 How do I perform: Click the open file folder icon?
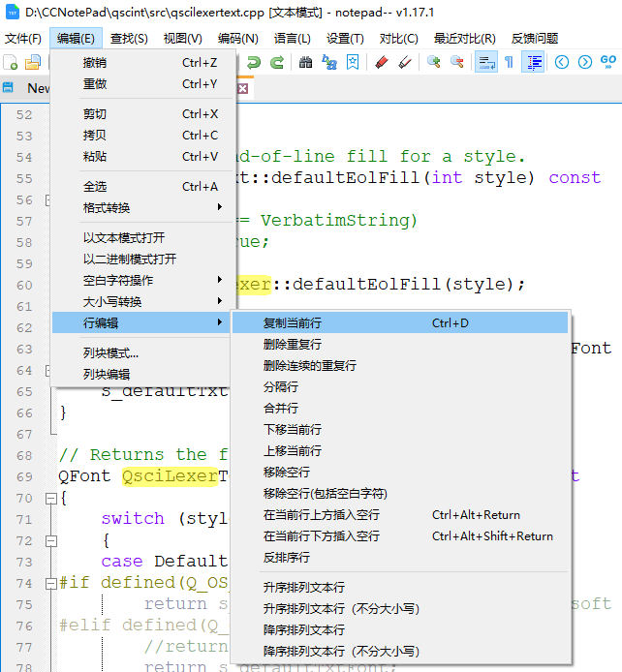click(x=33, y=62)
